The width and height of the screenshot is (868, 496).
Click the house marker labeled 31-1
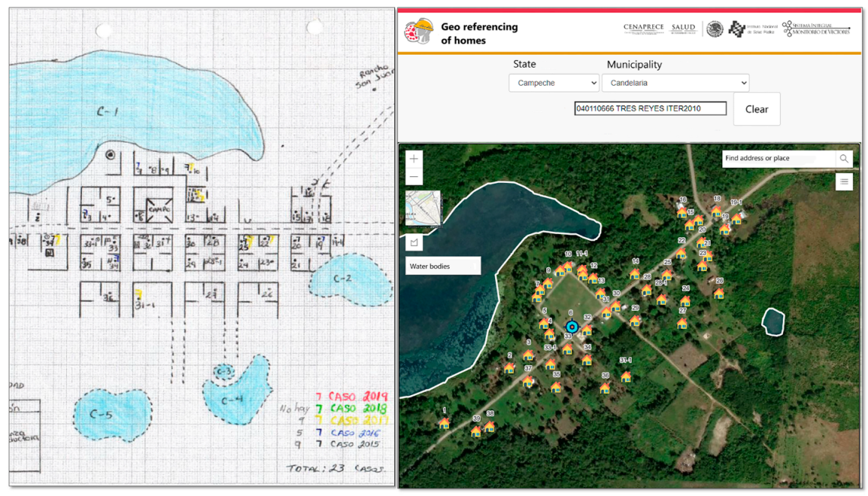tap(626, 376)
